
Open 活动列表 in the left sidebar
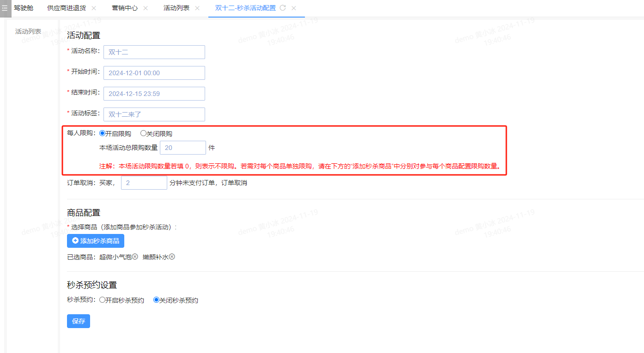pos(28,31)
